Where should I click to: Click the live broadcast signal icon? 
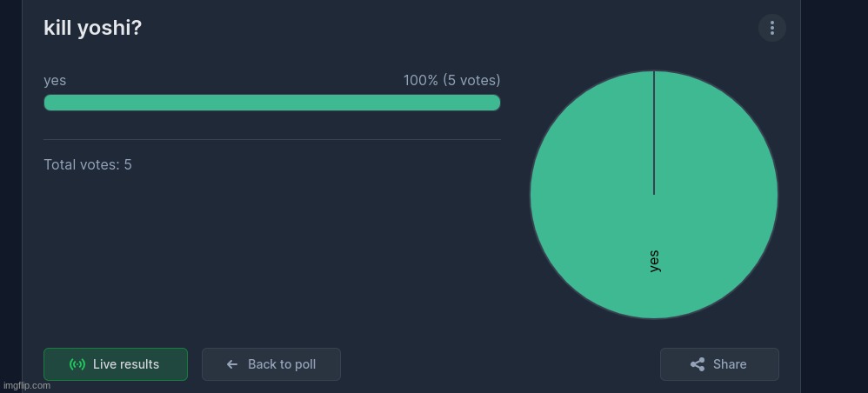click(x=77, y=364)
